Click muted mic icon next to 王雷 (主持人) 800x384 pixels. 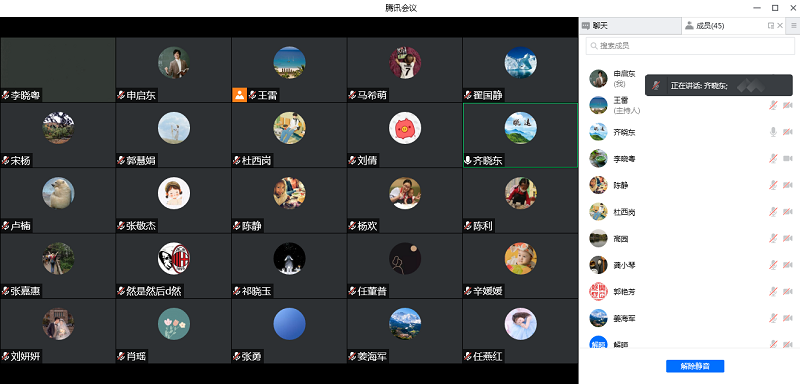pos(773,105)
